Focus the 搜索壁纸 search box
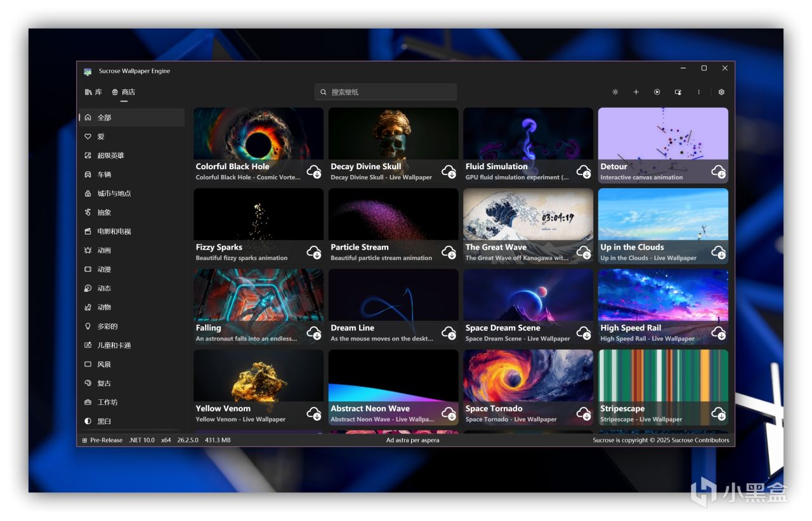Viewport: 812px width, 521px height. [386, 92]
